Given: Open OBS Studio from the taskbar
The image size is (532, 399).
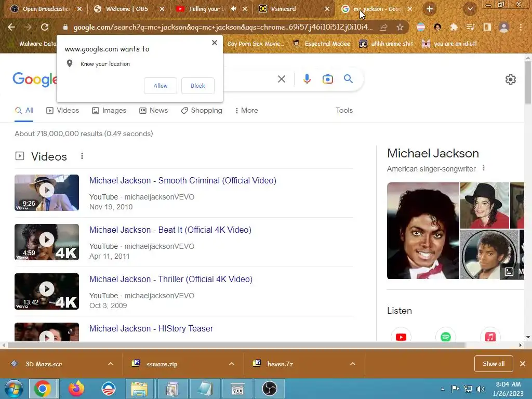Looking at the screenshot, I should [270, 389].
